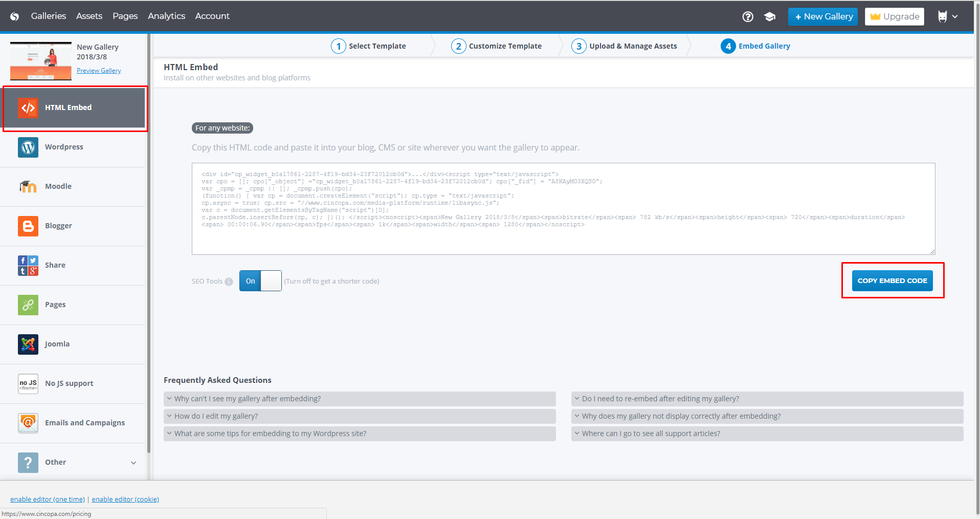Click the SEO Tools info icon
The image size is (980, 519).
coord(229,282)
